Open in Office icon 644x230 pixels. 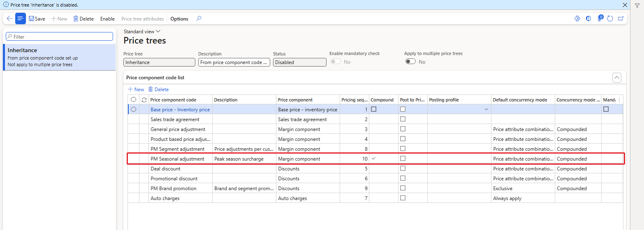point(588,18)
